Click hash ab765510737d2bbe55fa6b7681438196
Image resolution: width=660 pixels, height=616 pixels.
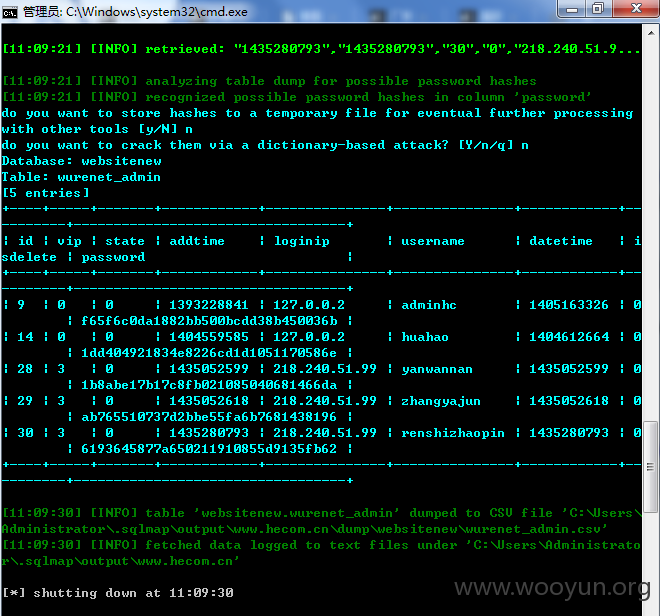pyautogui.click(x=209, y=417)
